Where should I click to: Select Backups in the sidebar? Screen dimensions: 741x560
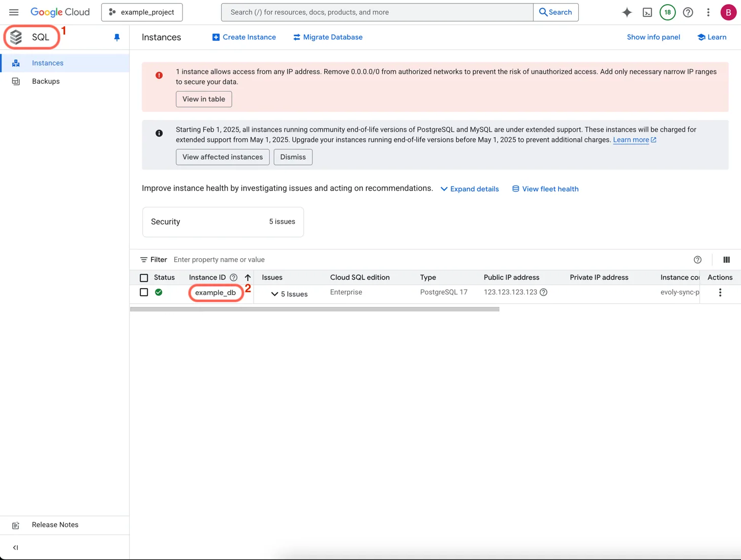click(65, 81)
